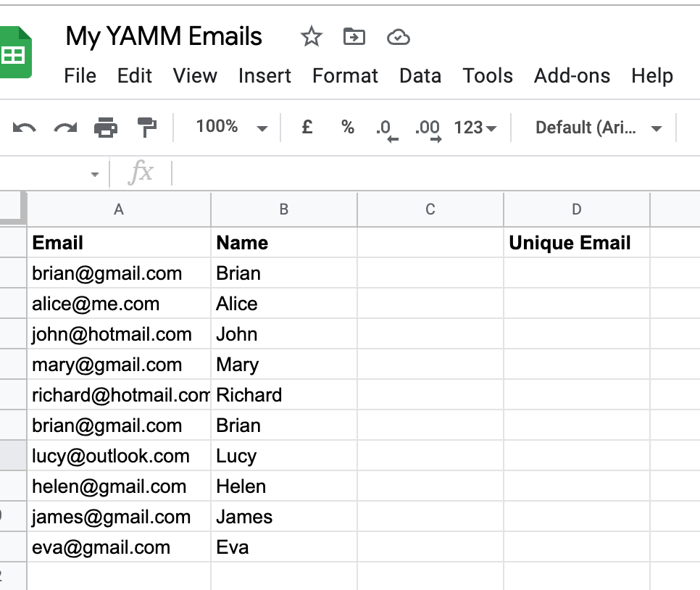The height and width of the screenshot is (590, 700).
Task: Open the font selector dropdown
Action: click(597, 128)
